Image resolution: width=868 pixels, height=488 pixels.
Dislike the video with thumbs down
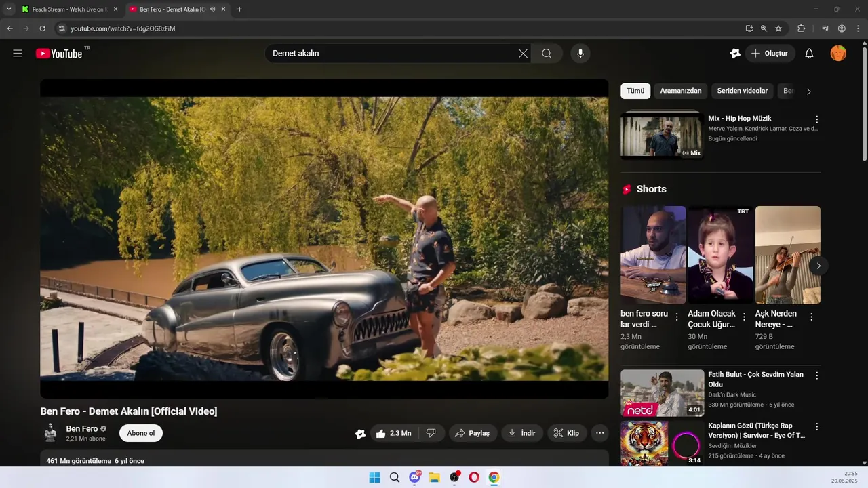pyautogui.click(x=431, y=433)
